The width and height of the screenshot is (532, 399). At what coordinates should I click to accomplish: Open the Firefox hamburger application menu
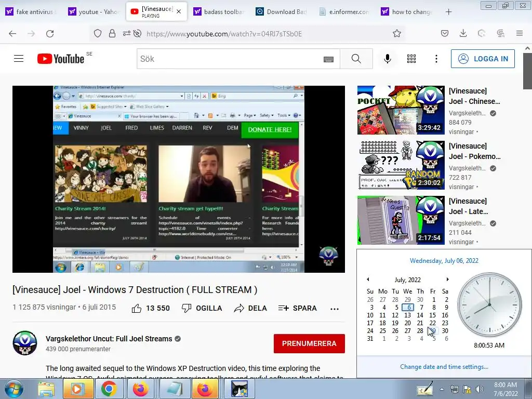pos(519,33)
